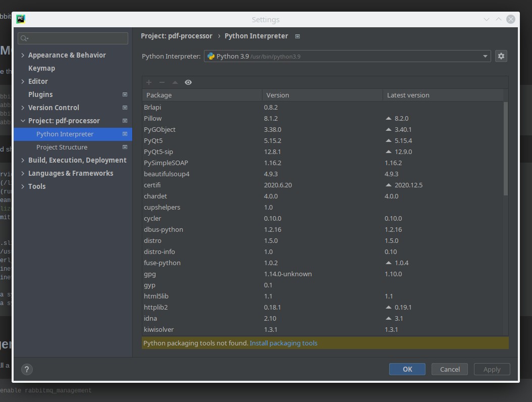The height and width of the screenshot is (402, 532).
Task: Click the add package plus icon
Action: coord(148,82)
